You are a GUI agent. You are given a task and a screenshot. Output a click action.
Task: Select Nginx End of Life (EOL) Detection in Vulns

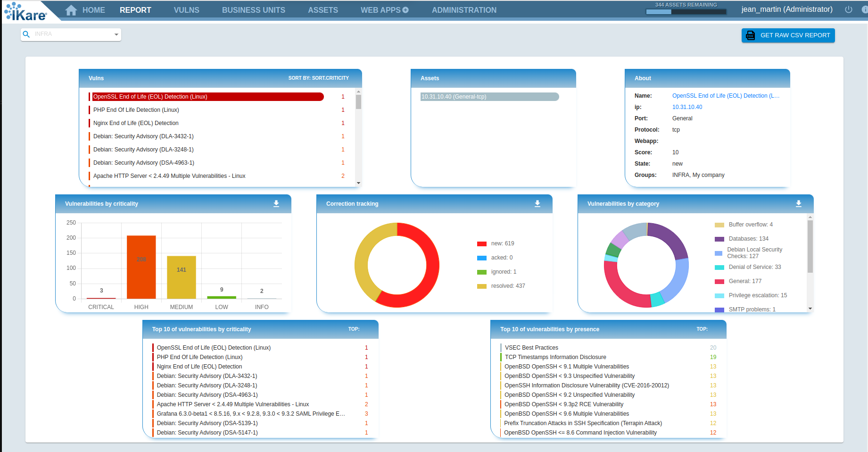click(217, 123)
